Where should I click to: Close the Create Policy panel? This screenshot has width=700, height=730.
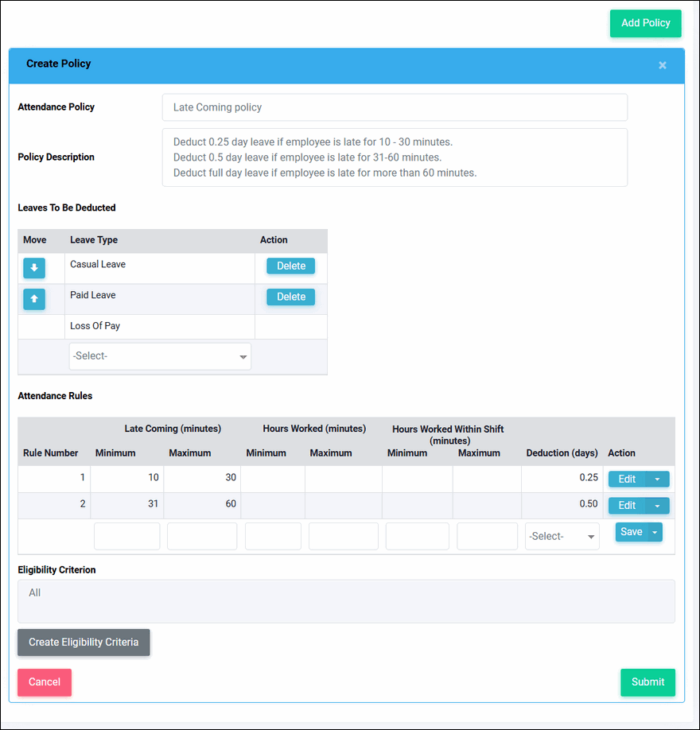[662, 65]
